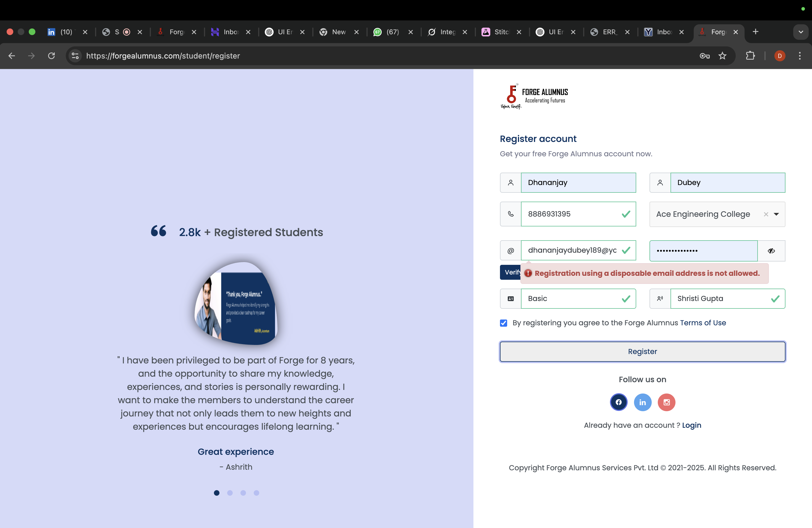Open the site information icon beside the URL
The image size is (812, 528).
tap(75, 56)
